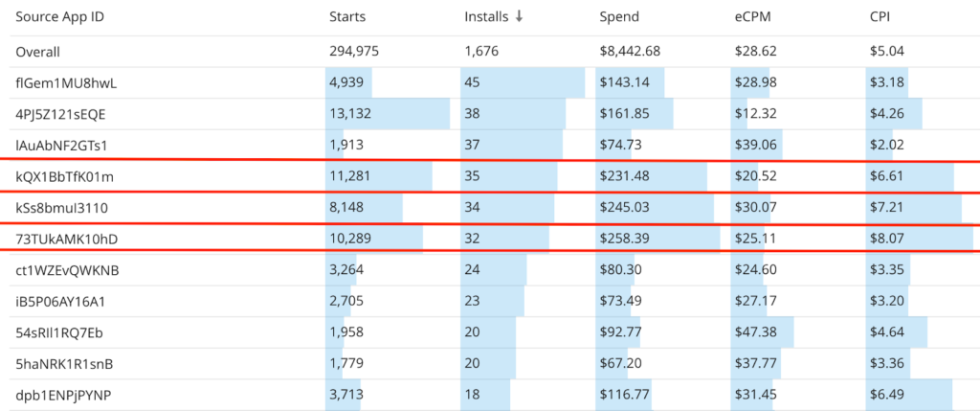Open source app ct1WZEvQWKNB
The image size is (980, 411).
coord(67,270)
